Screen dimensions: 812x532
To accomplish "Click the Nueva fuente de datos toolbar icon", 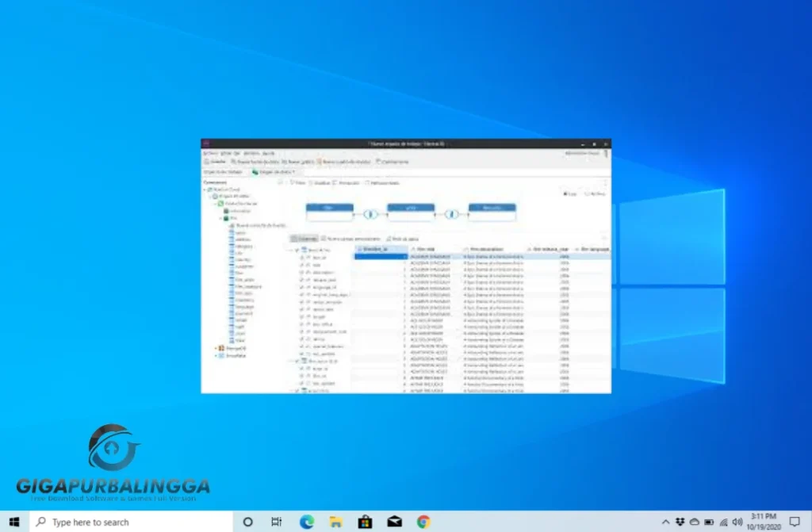I will [x=232, y=162].
